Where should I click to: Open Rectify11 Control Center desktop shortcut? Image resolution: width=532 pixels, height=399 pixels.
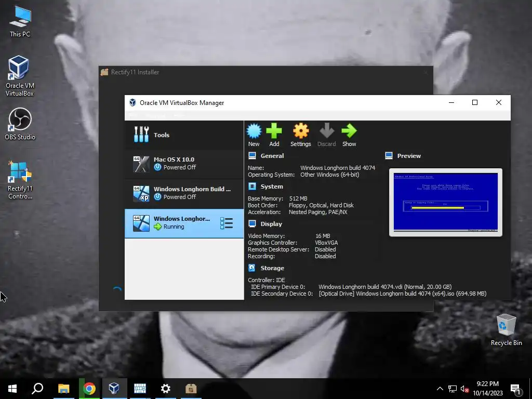coord(20,180)
